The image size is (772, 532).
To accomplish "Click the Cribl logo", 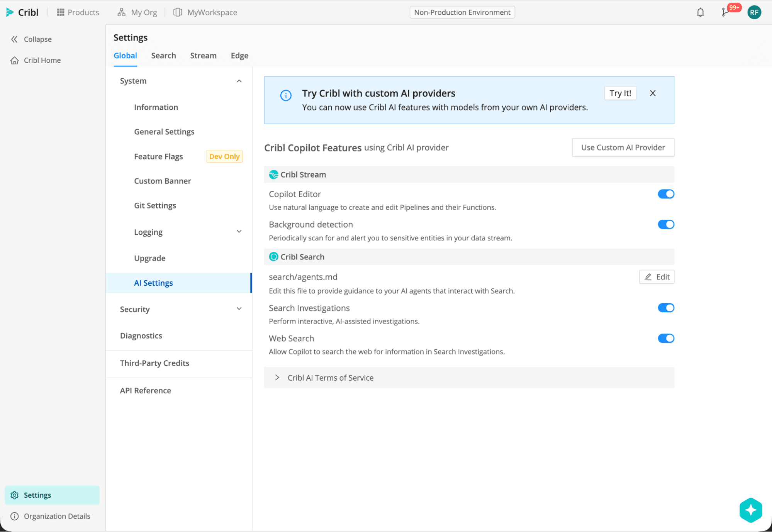I will [x=22, y=12].
